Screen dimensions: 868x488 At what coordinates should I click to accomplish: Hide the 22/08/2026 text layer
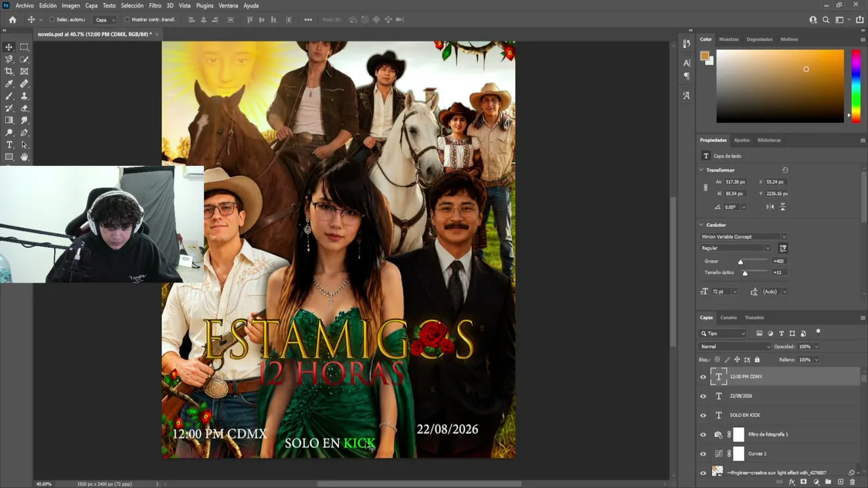click(703, 396)
